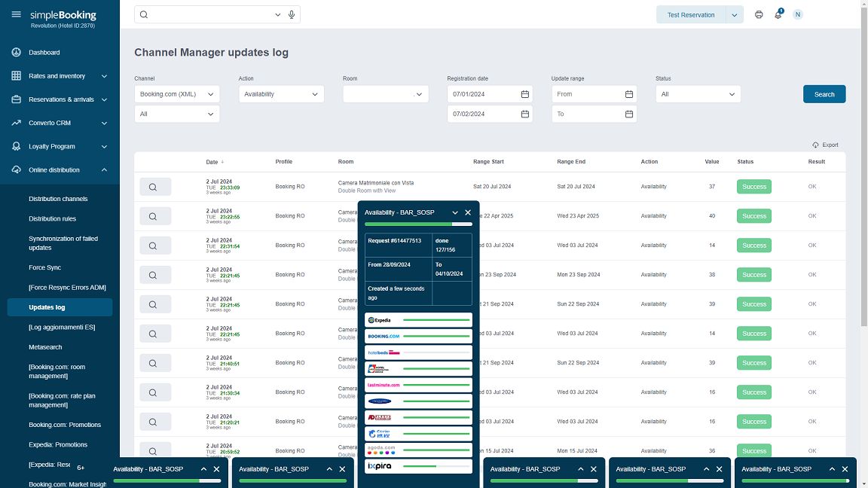Click the Test Reservation button
The width and height of the screenshot is (868, 488).
(691, 15)
